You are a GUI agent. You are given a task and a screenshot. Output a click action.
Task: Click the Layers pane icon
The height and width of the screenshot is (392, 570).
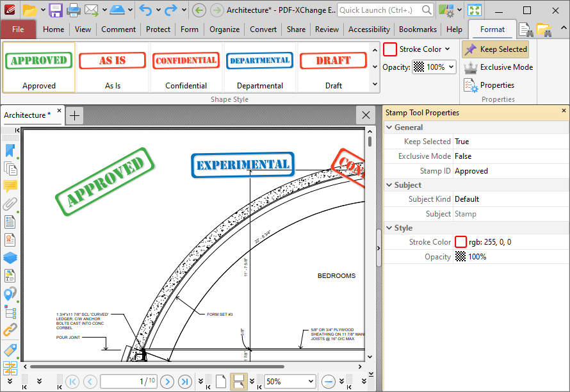point(10,257)
